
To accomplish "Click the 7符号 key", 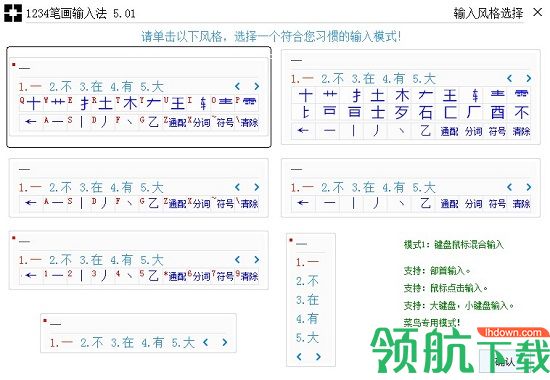I will [x=223, y=275].
